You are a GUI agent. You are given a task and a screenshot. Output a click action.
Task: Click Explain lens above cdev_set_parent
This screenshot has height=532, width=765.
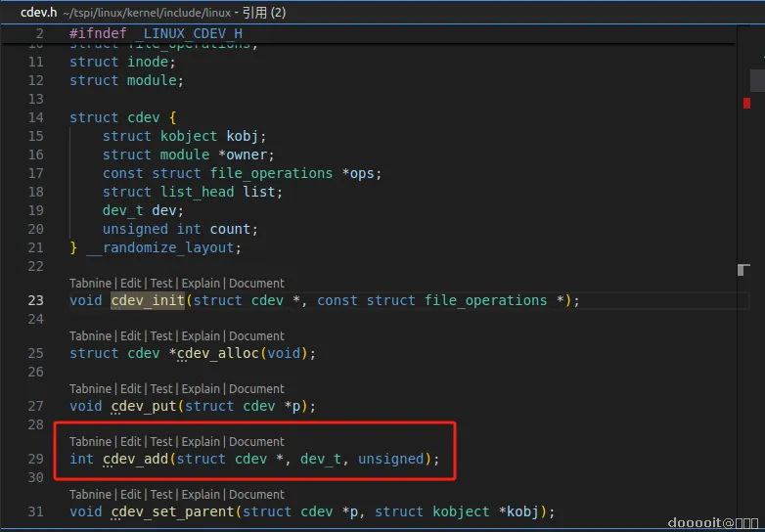201,495
